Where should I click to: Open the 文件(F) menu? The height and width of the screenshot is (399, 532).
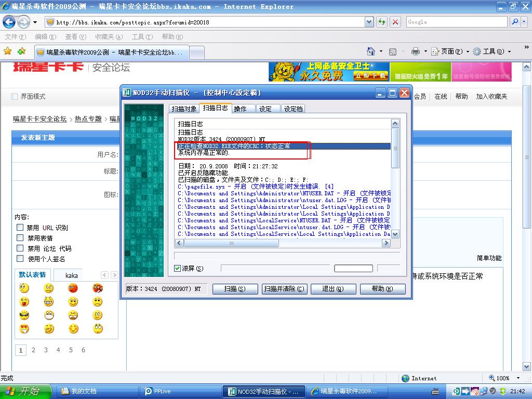(16, 37)
